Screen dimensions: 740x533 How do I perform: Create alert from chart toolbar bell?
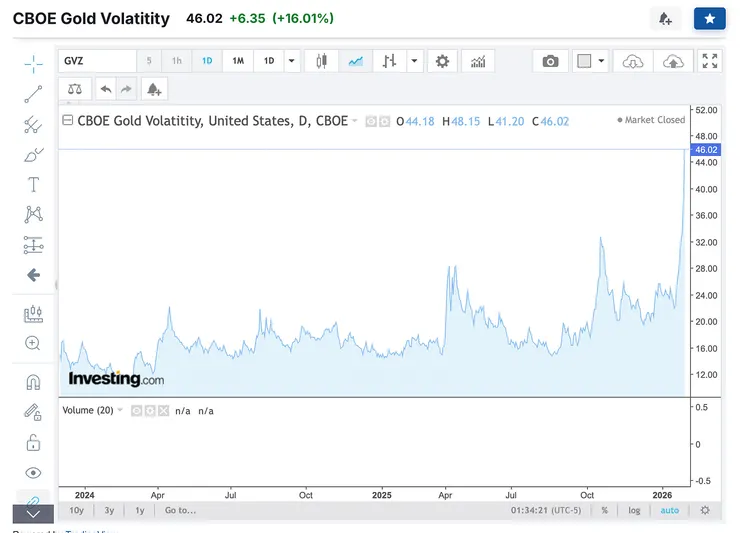[154, 89]
